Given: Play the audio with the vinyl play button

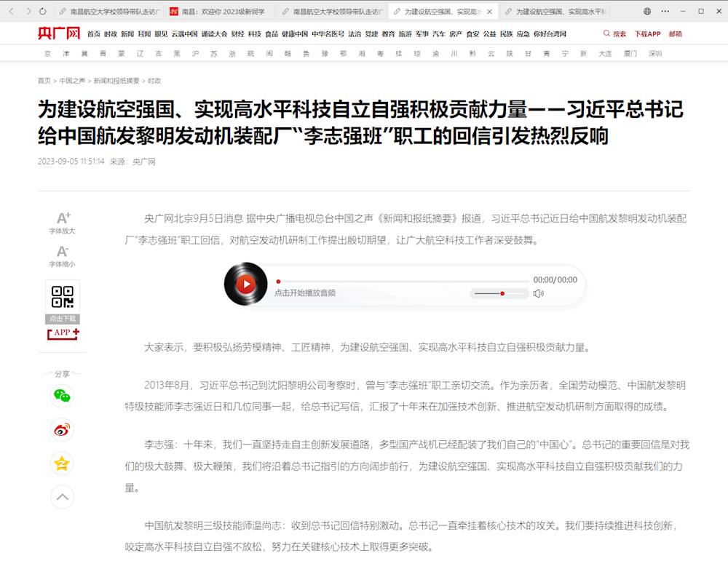Looking at the screenshot, I should 246,284.
